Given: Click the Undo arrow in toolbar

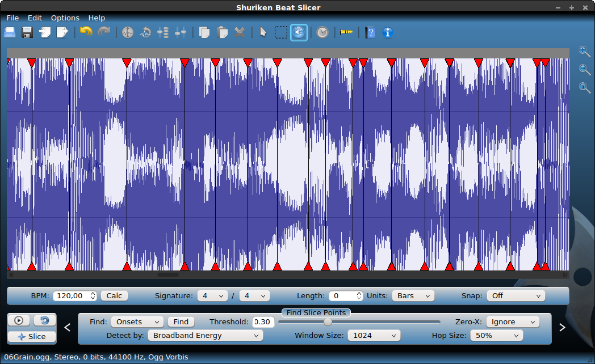Looking at the screenshot, I should coord(86,32).
